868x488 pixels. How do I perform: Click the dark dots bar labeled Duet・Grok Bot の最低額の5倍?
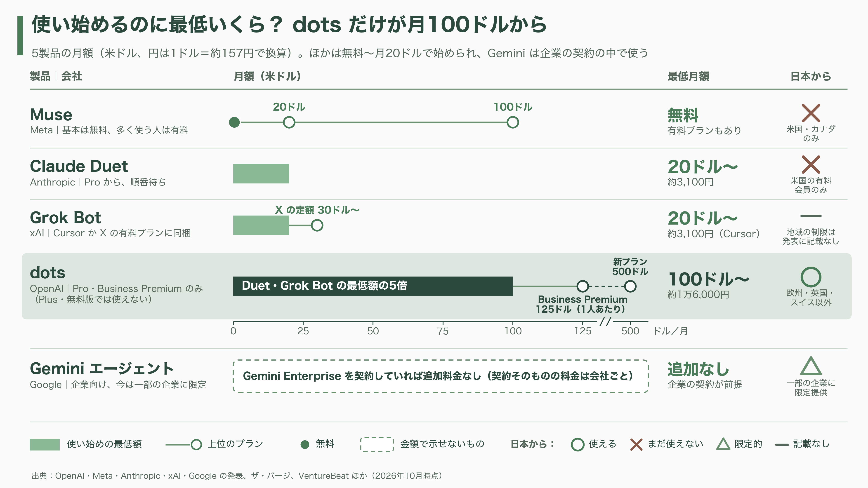click(x=373, y=286)
